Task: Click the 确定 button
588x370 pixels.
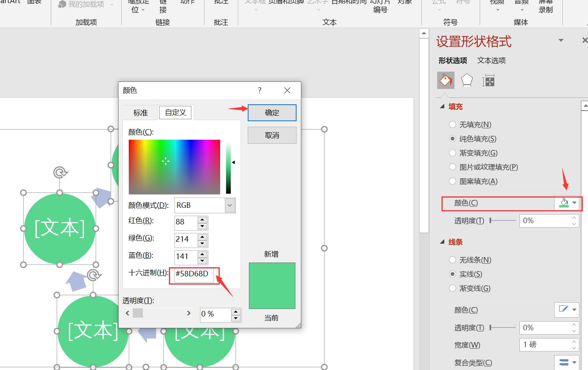Action: [272, 113]
